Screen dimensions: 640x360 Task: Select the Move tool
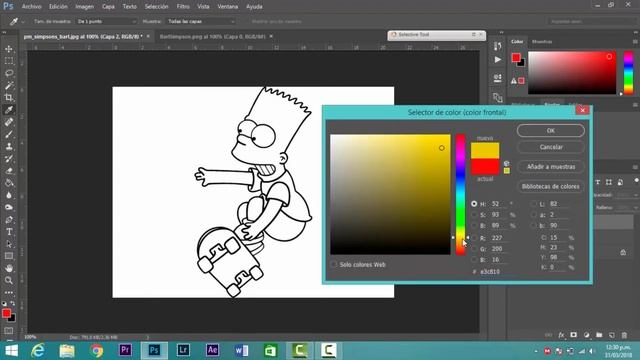[9, 49]
